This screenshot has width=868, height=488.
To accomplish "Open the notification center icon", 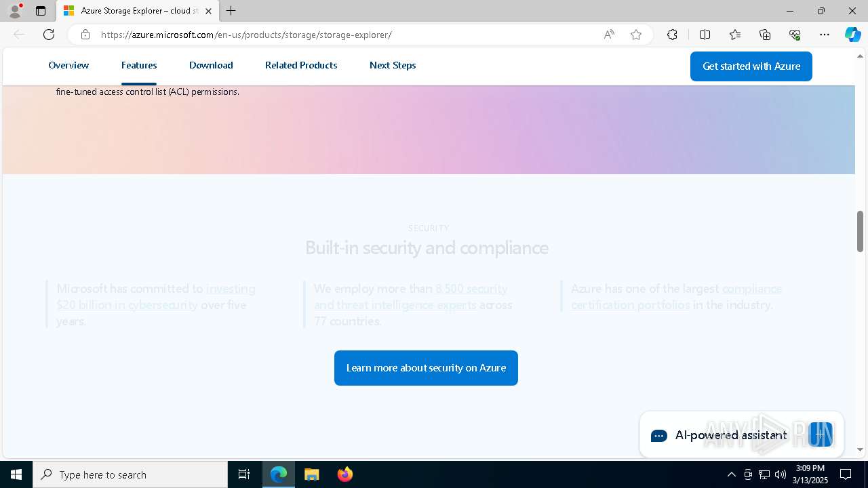I will coord(846,474).
